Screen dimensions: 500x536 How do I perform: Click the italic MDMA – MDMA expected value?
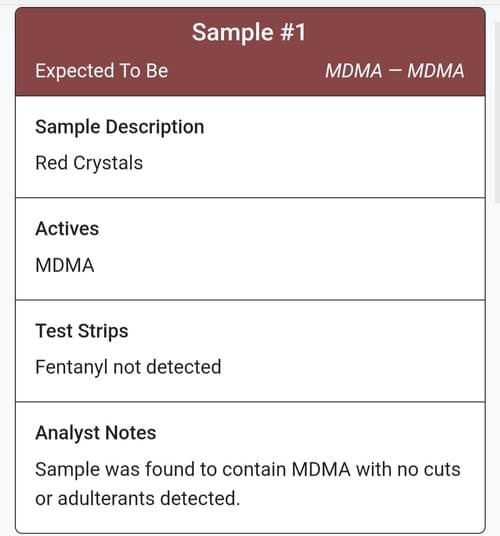[395, 71]
